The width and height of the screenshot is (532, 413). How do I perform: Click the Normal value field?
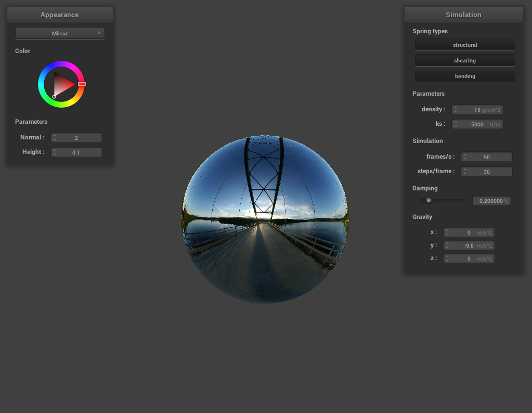point(76,137)
